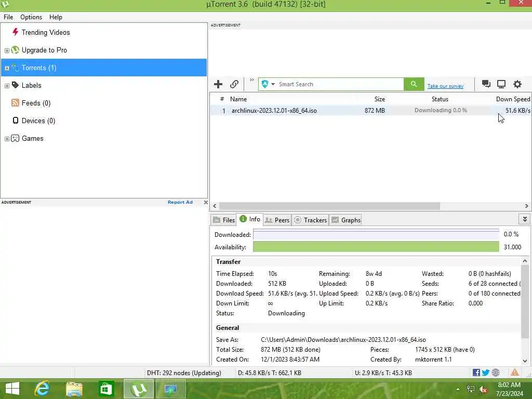Click the Add Torrent from URL link icon

(234, 84)
